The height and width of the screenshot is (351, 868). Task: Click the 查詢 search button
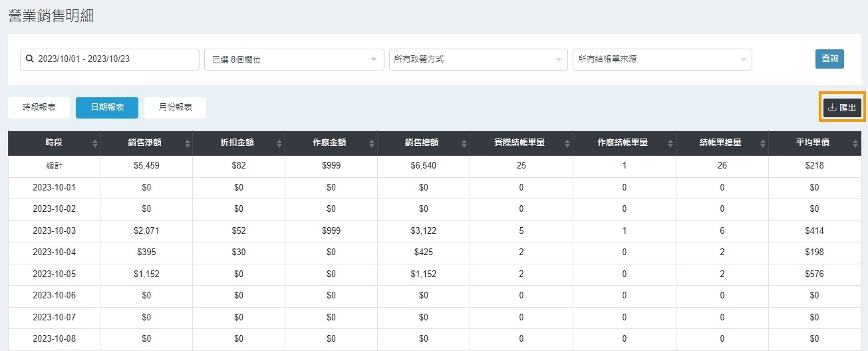(829, 59)
